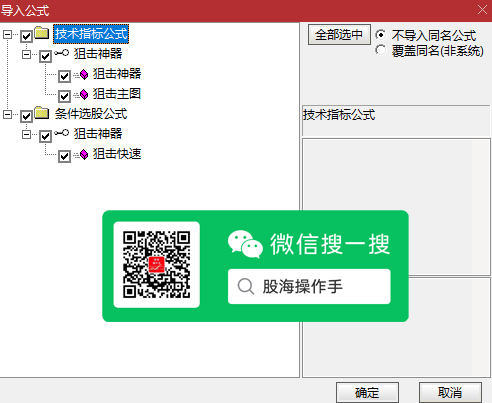Viewport: 492px width, 403px height.
Task: Click the 股海操作手 search field
Action: pyautogui.click(x=309, y=286)
